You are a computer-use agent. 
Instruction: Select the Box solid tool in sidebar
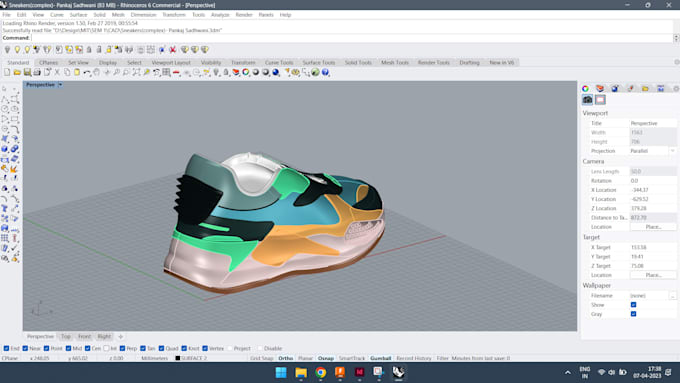coord(5,149)
